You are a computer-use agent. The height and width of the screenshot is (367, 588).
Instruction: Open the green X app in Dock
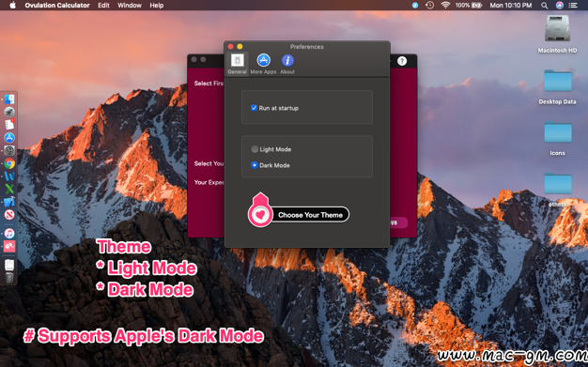pyautogui.click(x=9, y=189)
